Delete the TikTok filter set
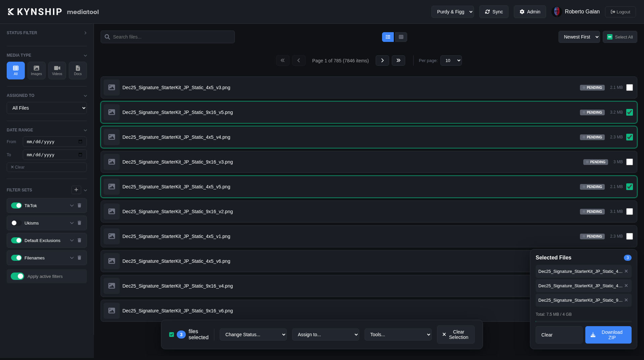This screenshot has height=360, width=644. tap(79, 205)
